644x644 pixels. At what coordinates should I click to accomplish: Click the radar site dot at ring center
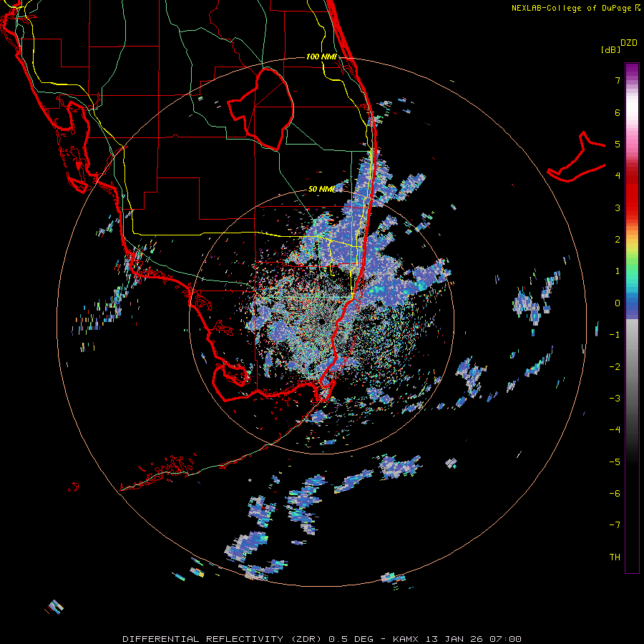(321, 321)
